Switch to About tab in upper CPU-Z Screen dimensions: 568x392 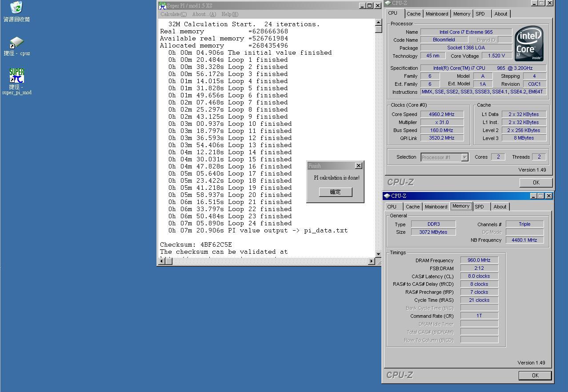click(x=501, y=14)
